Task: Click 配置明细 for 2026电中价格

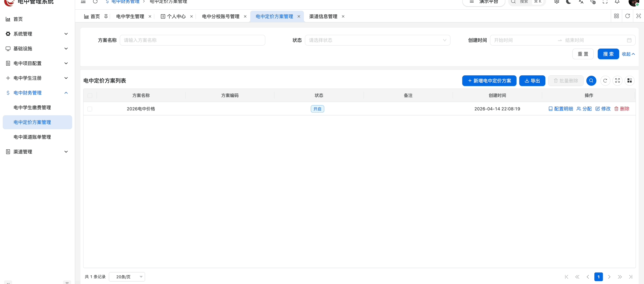Action: tap(561, 109)
